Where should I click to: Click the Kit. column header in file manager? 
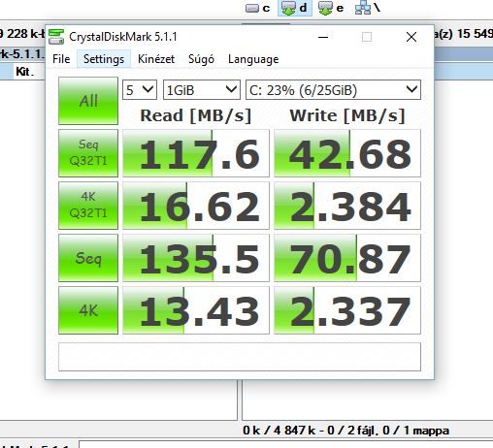[24, 72]
